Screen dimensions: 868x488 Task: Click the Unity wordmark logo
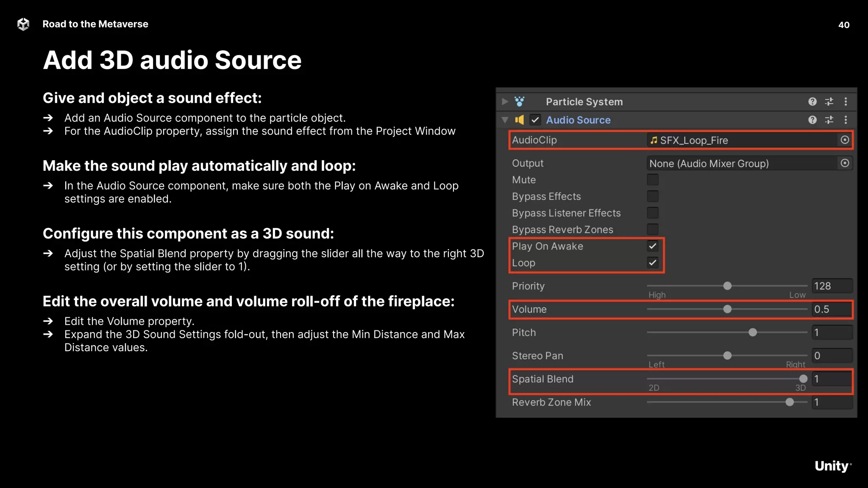point(833,466)
